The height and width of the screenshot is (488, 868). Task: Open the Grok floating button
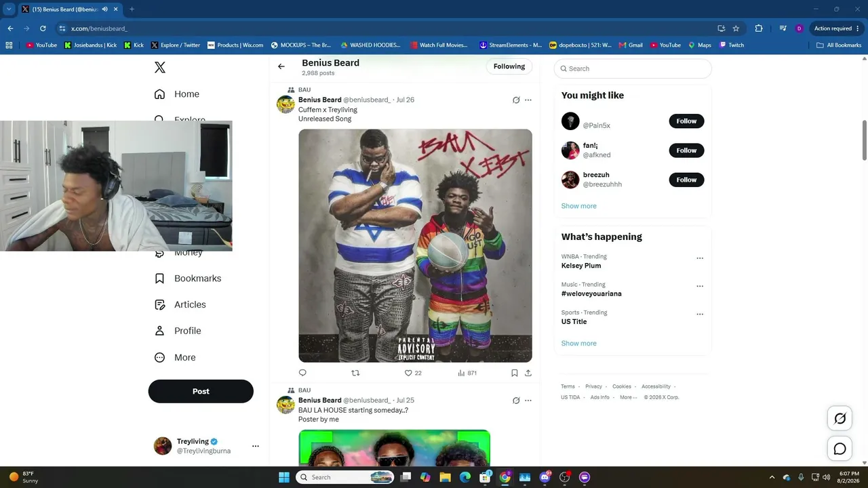[840, 418]
